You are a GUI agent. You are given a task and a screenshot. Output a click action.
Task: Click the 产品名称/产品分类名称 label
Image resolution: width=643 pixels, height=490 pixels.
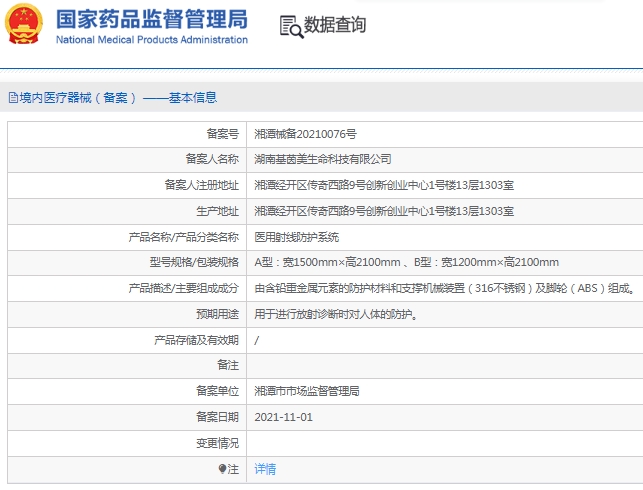[183, 237]
